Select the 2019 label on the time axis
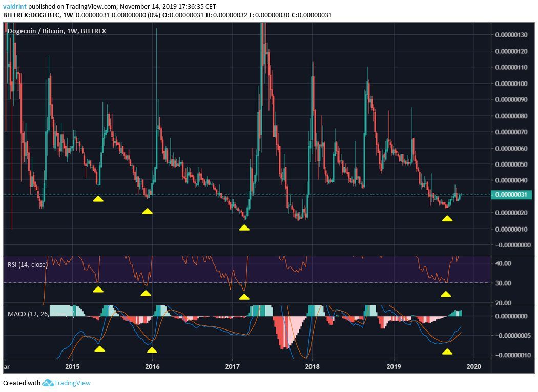 click(x=394, y=367)
